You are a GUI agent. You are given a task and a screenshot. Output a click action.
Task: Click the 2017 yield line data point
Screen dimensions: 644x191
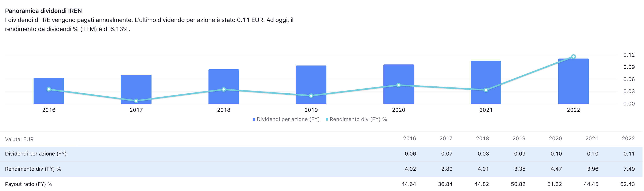point(136,101)
